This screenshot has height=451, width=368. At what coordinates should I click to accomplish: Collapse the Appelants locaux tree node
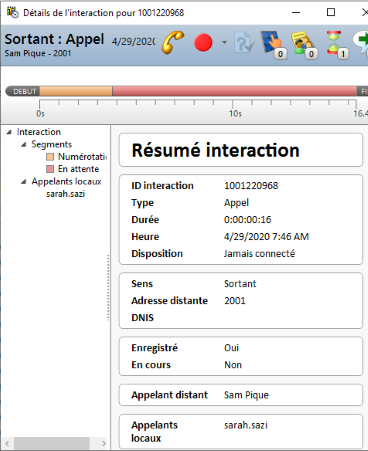coord(24,182)
